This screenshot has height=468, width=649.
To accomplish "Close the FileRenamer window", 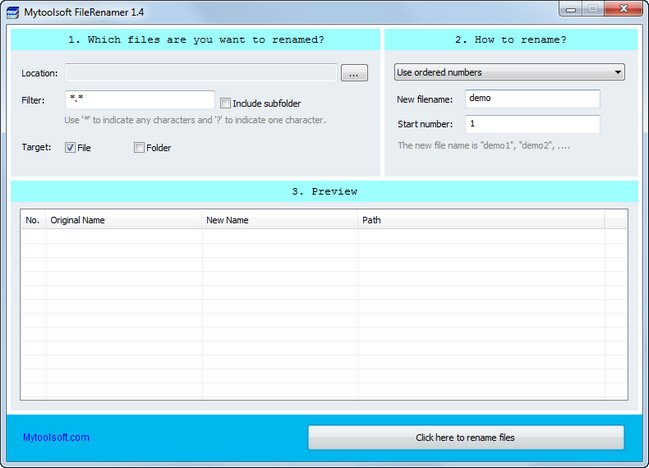I will 623,9.
